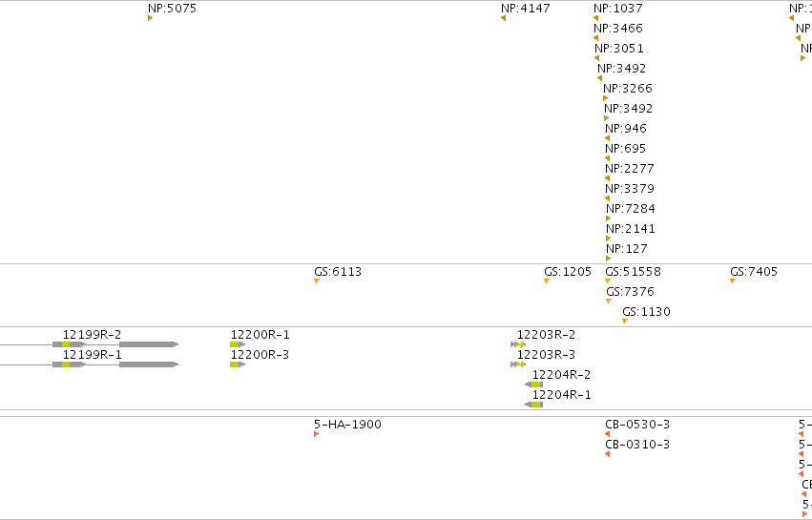The height and width of the screenshot is (520, 812).
Task: Select the 12200R-3 transcript glyph
Action: coord(238,364)
